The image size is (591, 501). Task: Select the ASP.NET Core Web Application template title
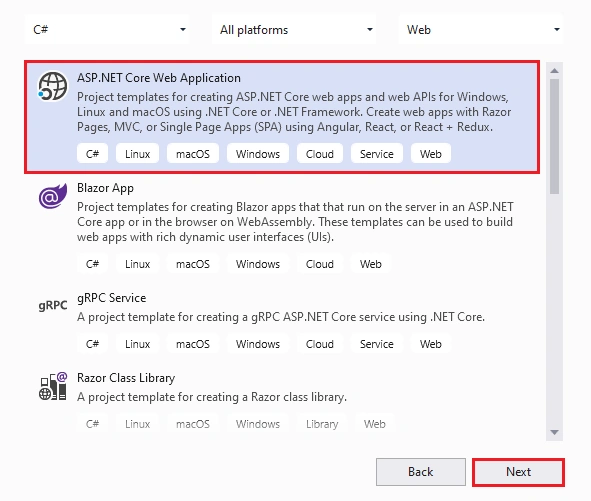[x=159, y=78]
